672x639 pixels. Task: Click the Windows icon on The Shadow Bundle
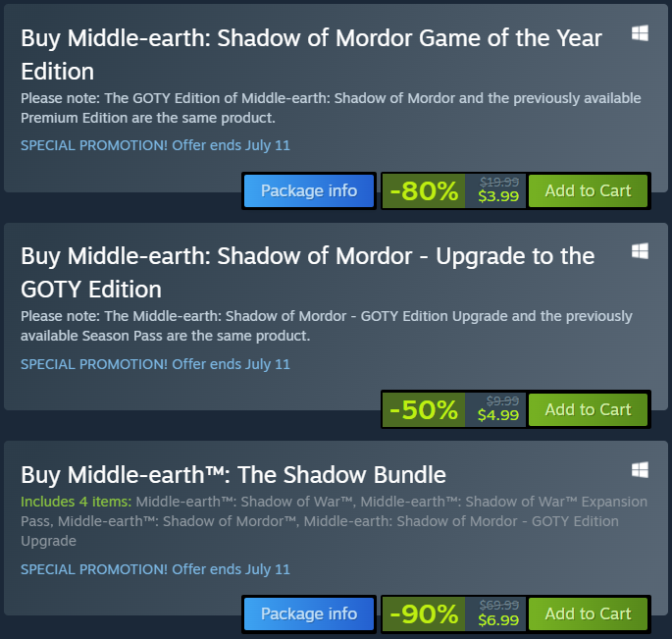tap(640, 469)
